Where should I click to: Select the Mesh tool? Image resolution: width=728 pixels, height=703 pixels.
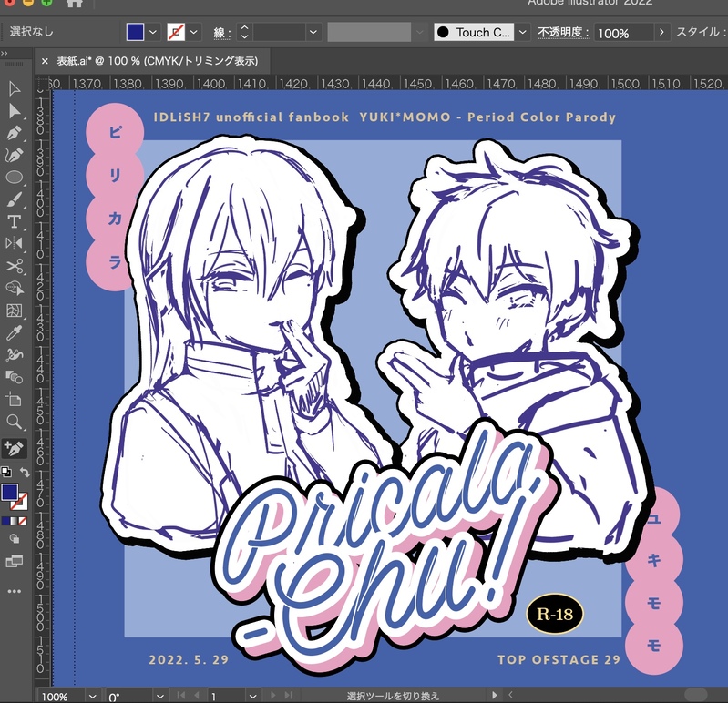pos(15,311)
